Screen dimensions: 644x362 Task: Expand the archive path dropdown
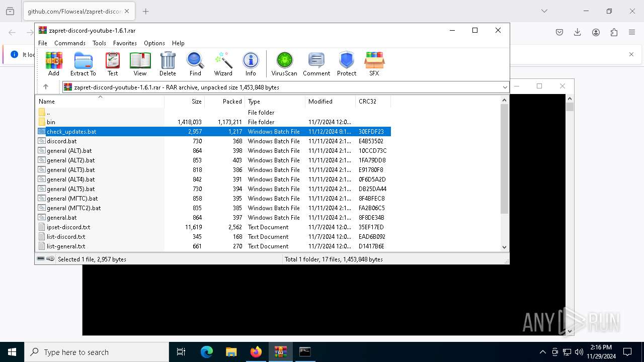coord(505,87)
